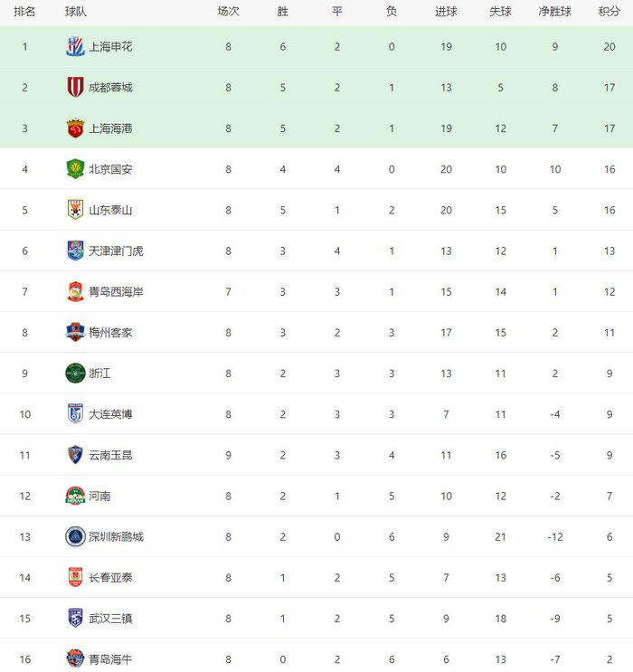The height and width of the screenshot is (672, 633).
Task: Click the Meizhou Hakka (梅州客家) team badge
Action: [75, 333]
